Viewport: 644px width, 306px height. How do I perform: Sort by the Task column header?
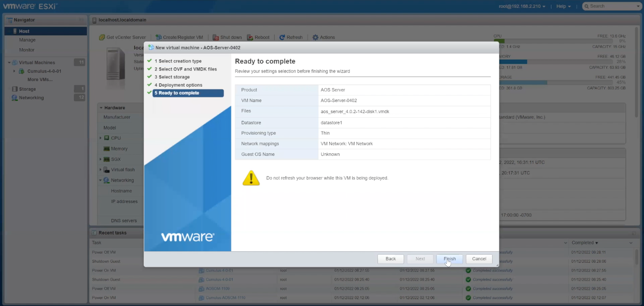(96, 243)
